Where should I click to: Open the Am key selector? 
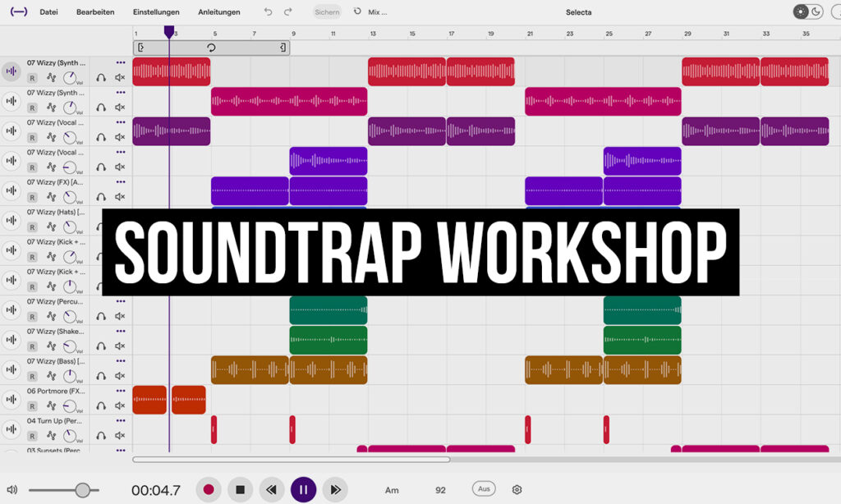392,490
